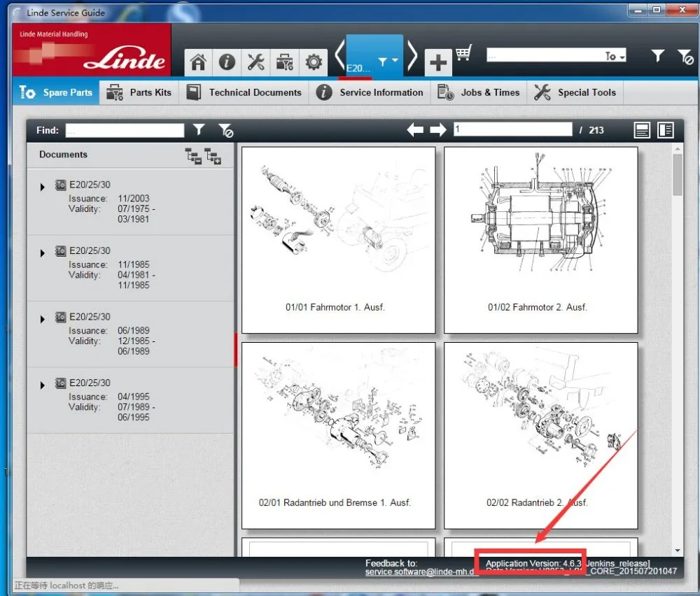
Task: Select the Documents panel header text
Action: coord(64,155)
